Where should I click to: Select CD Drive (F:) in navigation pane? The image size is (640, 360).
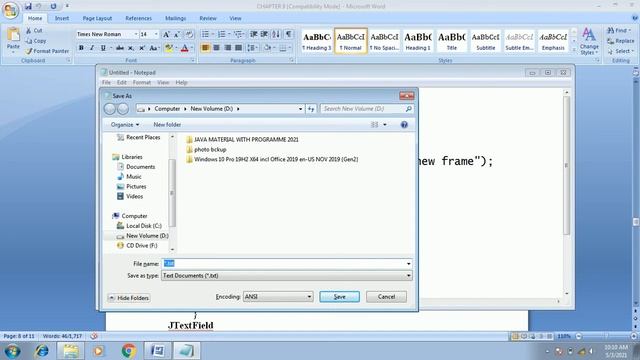(137, 246)
